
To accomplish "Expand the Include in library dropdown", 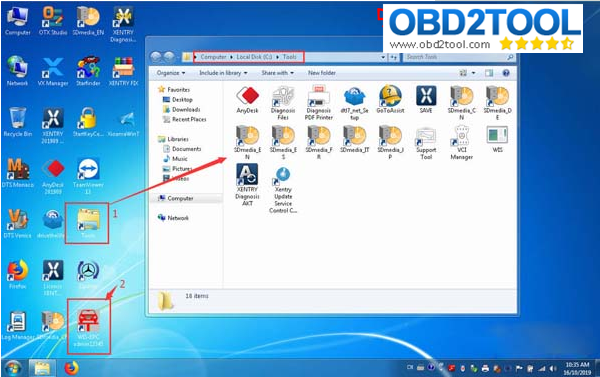I will coord(223,73).
